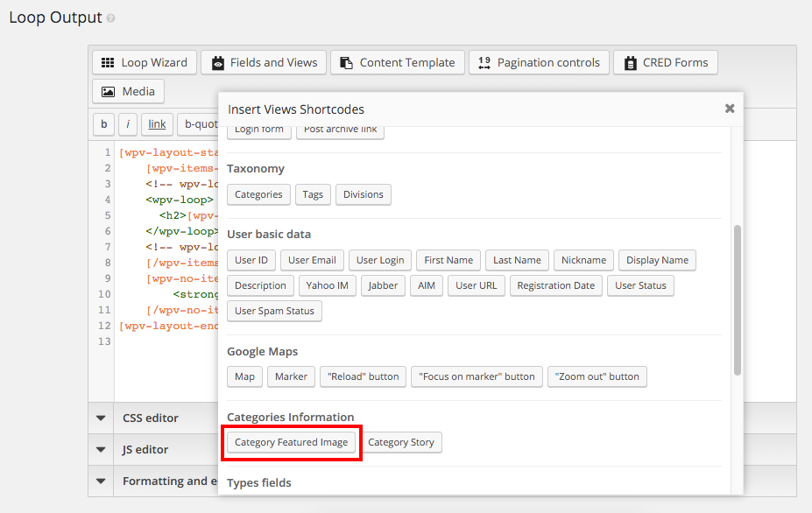Click the JS editor label
Viewport: 812px width, 513px height.
tap(145, 450)
